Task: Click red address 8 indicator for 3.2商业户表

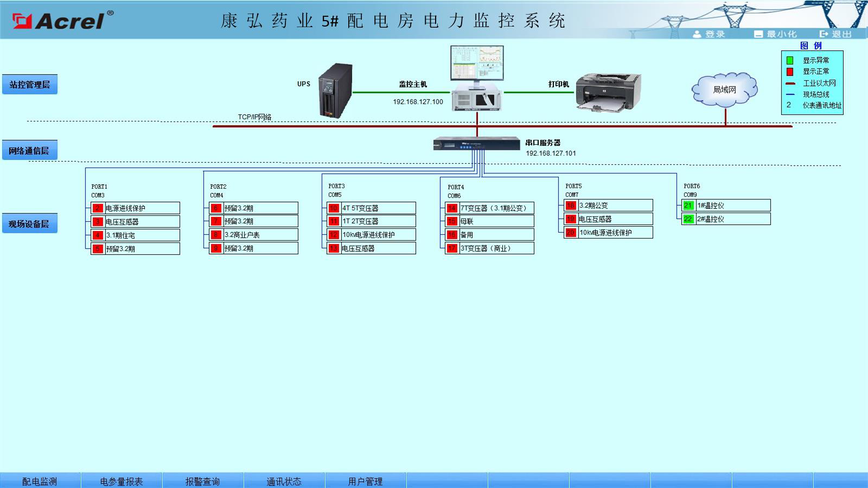Action: (x=216, y=235)
